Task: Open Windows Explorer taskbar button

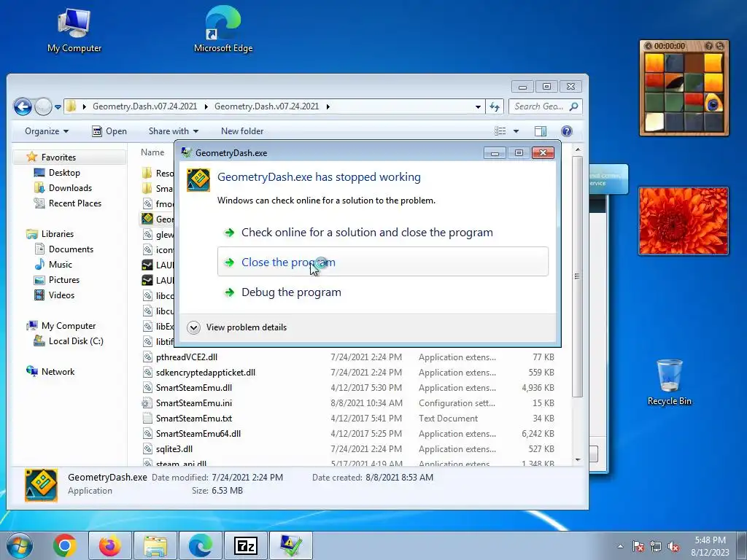Action: pos(155,545)
